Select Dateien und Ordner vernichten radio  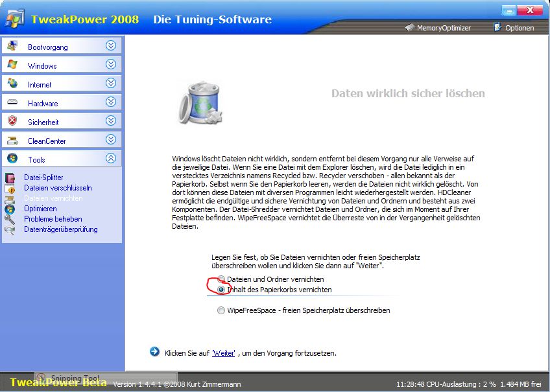[221, 279]
